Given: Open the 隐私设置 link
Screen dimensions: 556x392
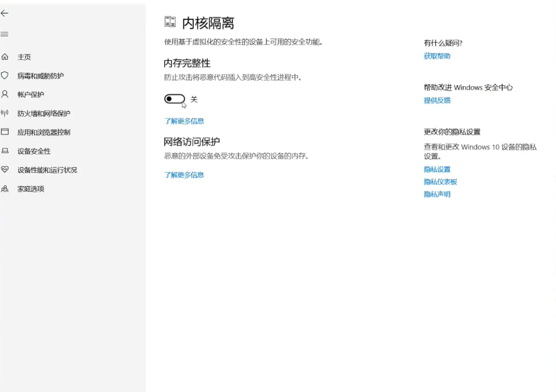Looking at the screenshot, I should (x=437, y=169).
